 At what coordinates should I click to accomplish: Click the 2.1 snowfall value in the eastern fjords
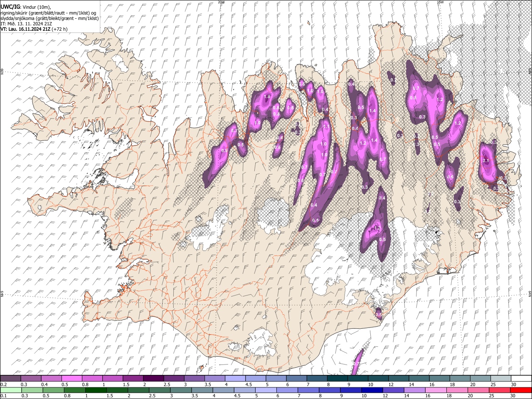tap(486, 160)
